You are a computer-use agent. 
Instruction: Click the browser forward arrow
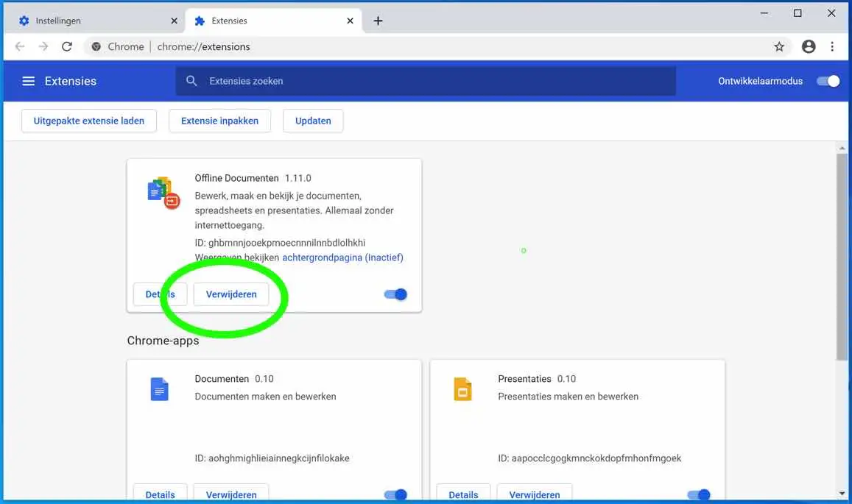click(43, 46)
